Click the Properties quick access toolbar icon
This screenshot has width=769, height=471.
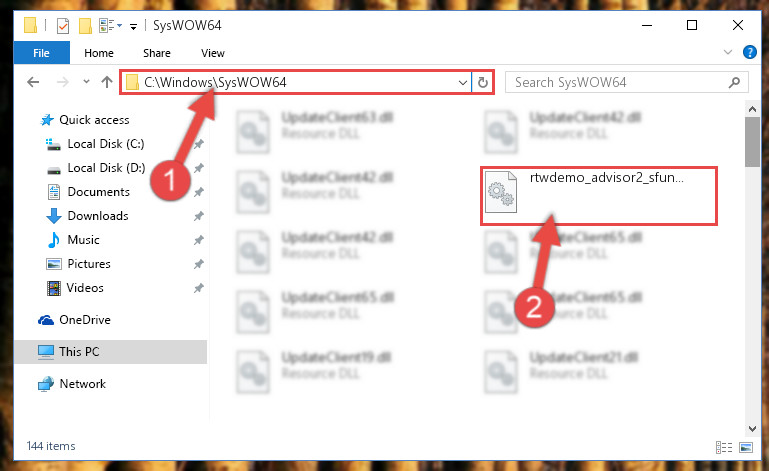coord(63,26)
